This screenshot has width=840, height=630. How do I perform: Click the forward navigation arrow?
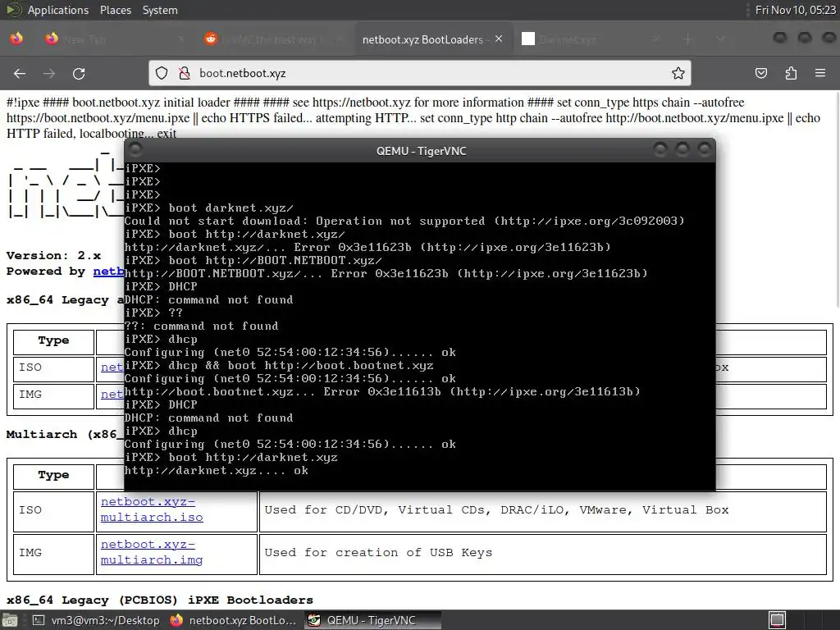pyautogui.click(x=49, y=73)
